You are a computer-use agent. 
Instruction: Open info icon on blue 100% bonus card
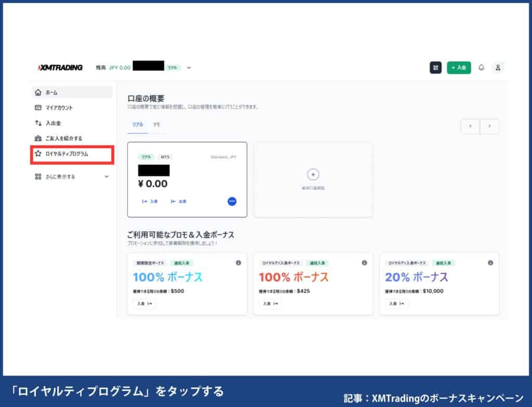238,263
